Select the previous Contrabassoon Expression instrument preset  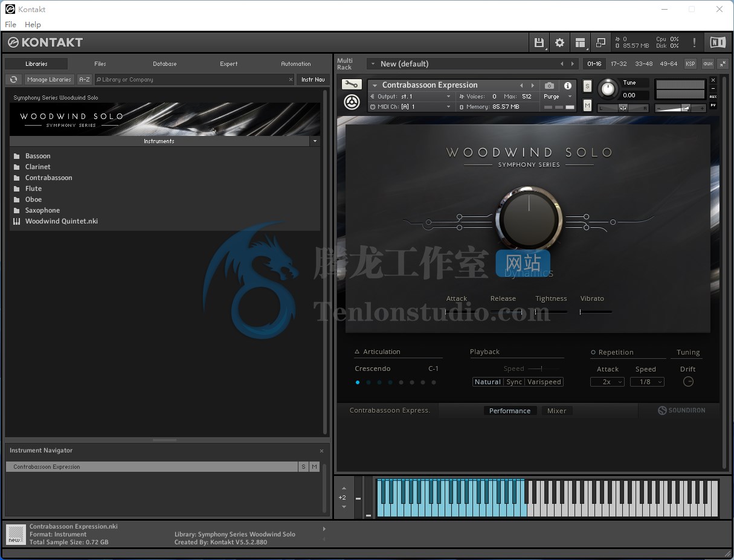(521, 86)
